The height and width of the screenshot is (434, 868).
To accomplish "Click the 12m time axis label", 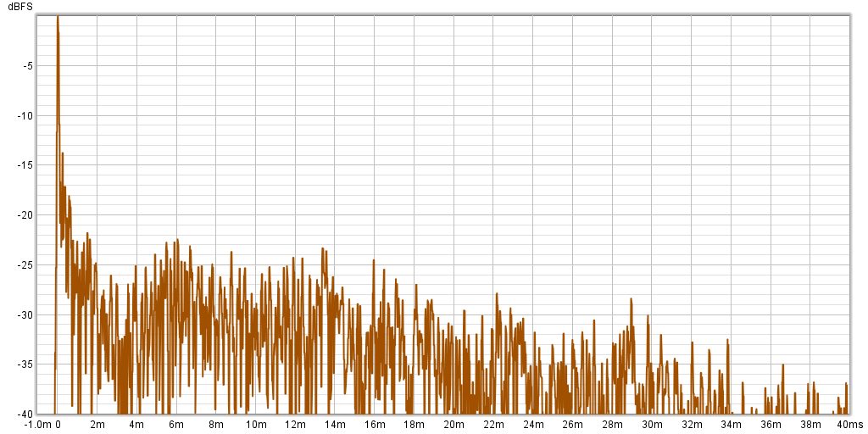I will [x=295, y=426].
